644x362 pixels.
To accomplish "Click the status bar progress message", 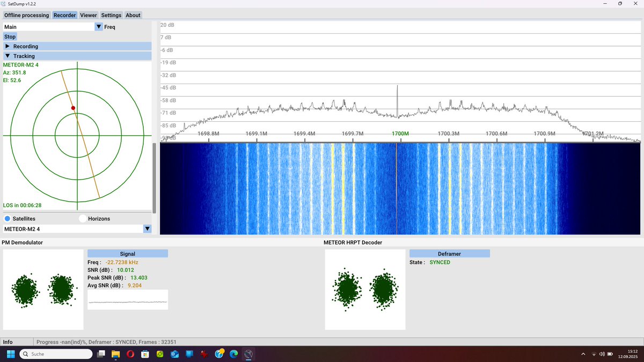I will click(106, 342).
